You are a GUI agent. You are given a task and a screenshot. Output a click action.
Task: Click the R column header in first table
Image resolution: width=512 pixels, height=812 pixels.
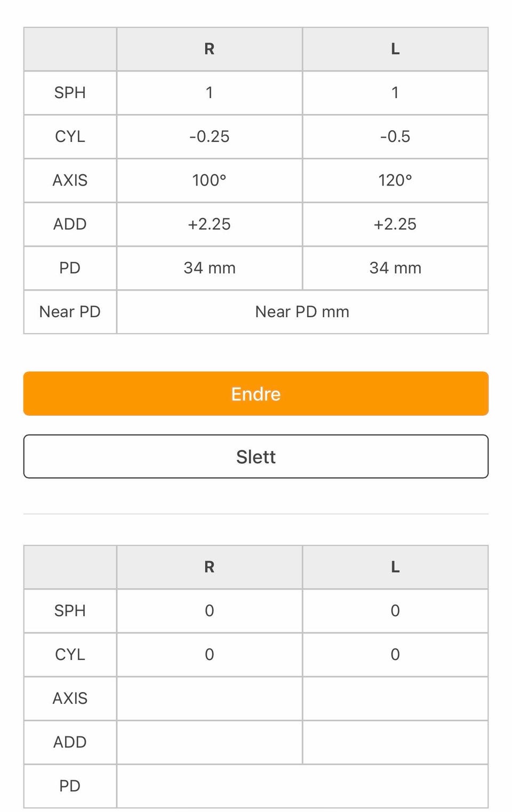[x=209, y=49]
